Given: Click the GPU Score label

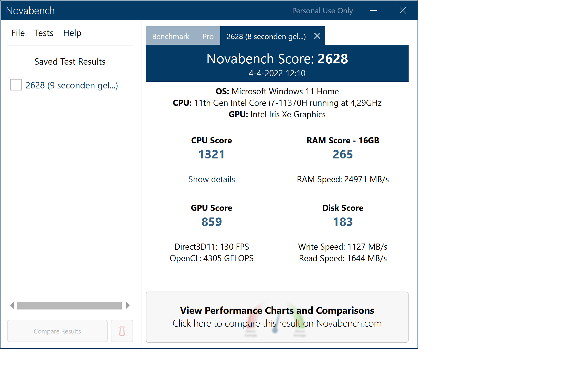Looking at the screenshot, I should (212, 208).
